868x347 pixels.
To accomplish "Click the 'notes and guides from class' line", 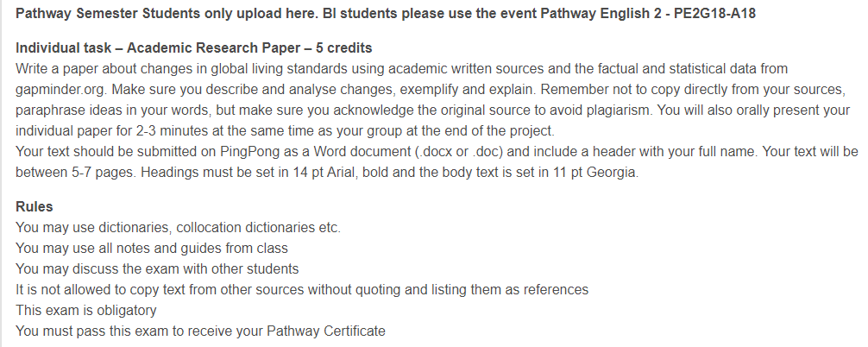I will click(152, 249).
